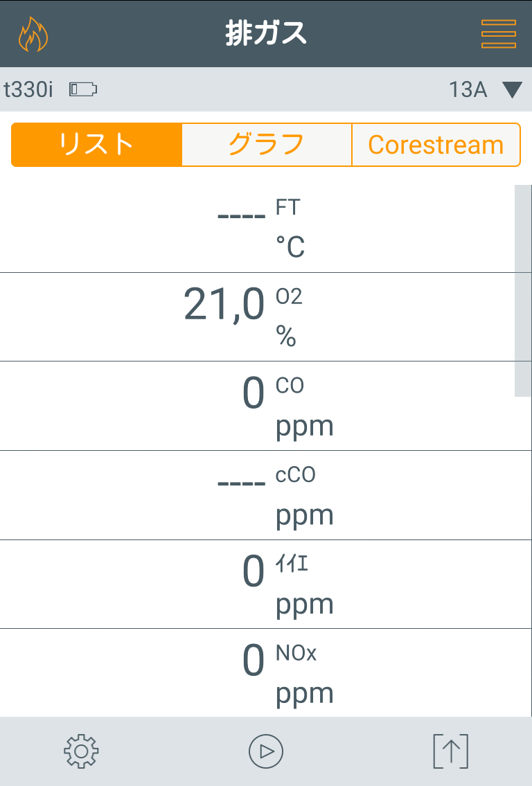This screenshot has width=532, height=786.
Task: Expand the 13A fuel dropdown arrow
Action: (x=512, y=90)
